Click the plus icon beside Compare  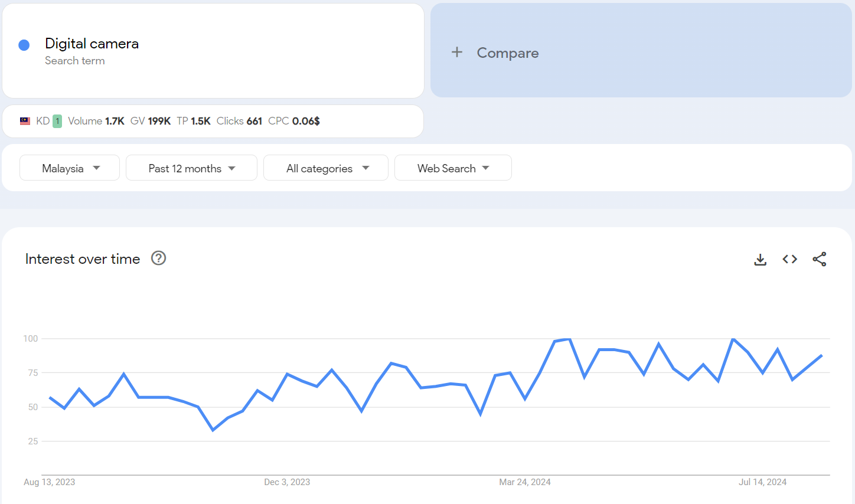pos(456,53)
